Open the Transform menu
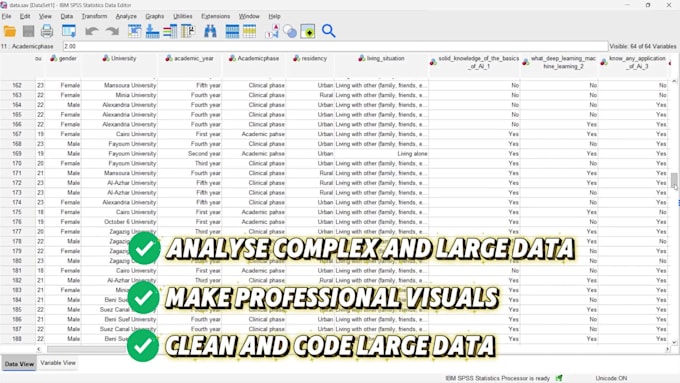Screen dimensions: 680x383 [x=94, y=16]
